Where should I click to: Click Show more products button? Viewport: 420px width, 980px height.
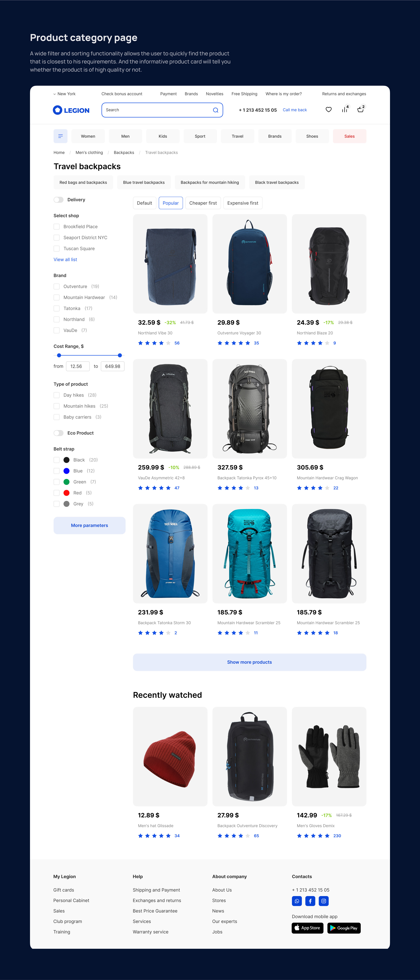pyautogui.click(x=249, y=662)
